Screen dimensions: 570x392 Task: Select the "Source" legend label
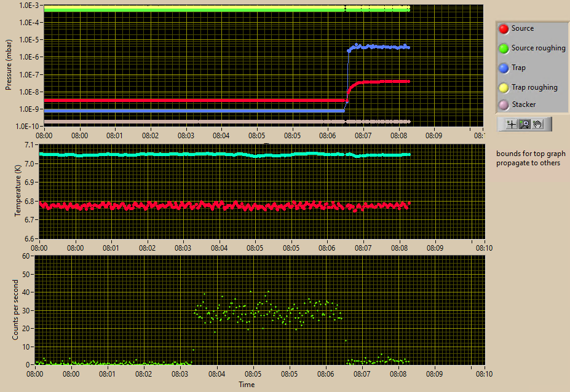(x=523, y=28)
